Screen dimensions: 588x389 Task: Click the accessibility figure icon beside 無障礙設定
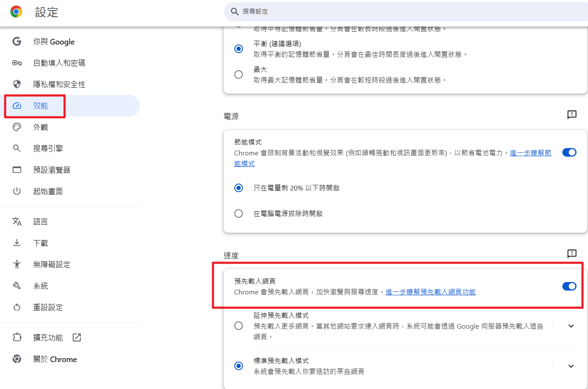[17, 264]
